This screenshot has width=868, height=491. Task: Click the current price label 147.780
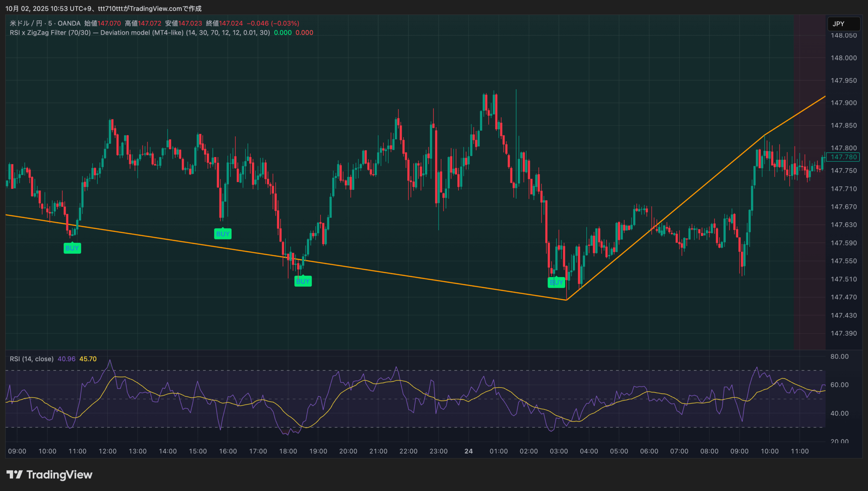(x=843, y=157)
